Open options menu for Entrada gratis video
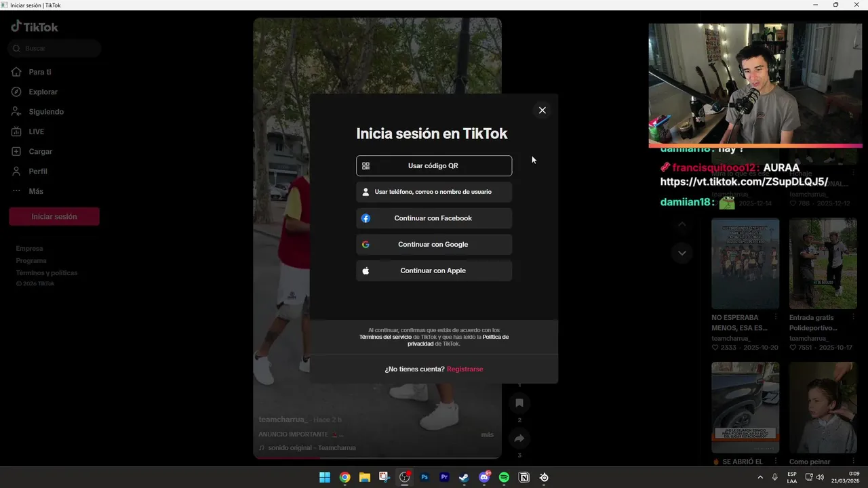The width and height of the screenshot is (868, 488). pyautogui.click(x=853, y=317)
